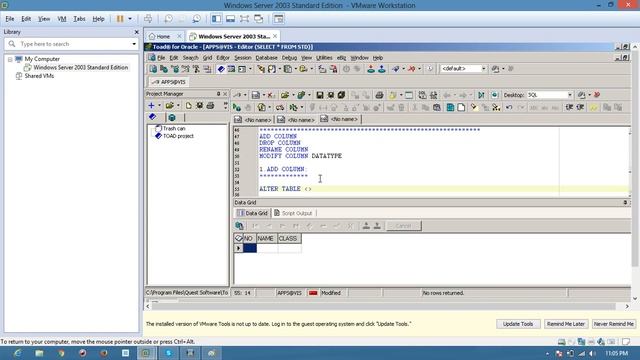Click the Open file folder icon in the editor toolbar
This screenshot has height=360, width=640.
coord(284,95)
